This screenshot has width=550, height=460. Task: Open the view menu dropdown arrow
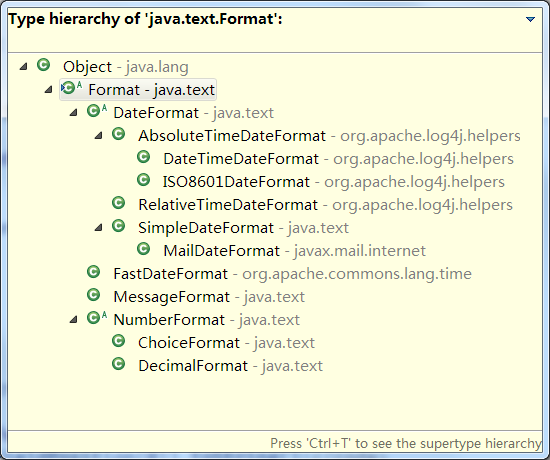[x=530, y=19]
